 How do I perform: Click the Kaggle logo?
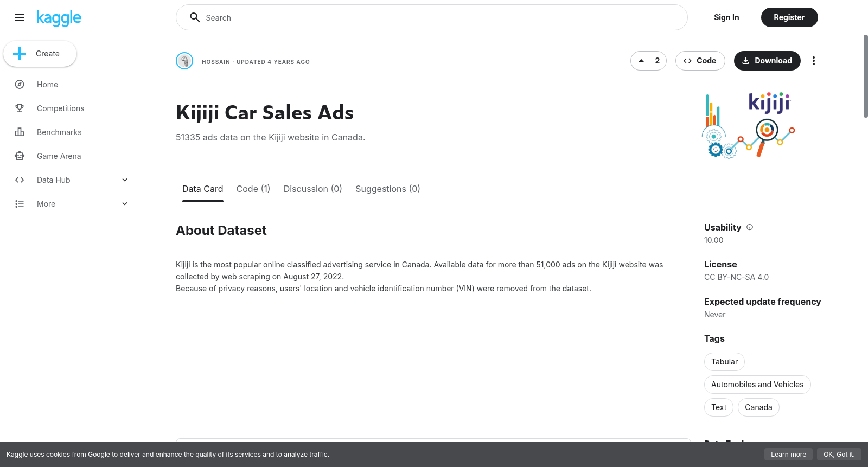59,18
